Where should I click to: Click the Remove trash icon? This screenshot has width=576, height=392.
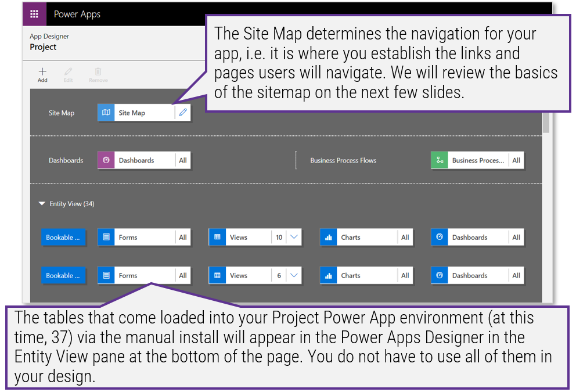click(x=98, y=71)
